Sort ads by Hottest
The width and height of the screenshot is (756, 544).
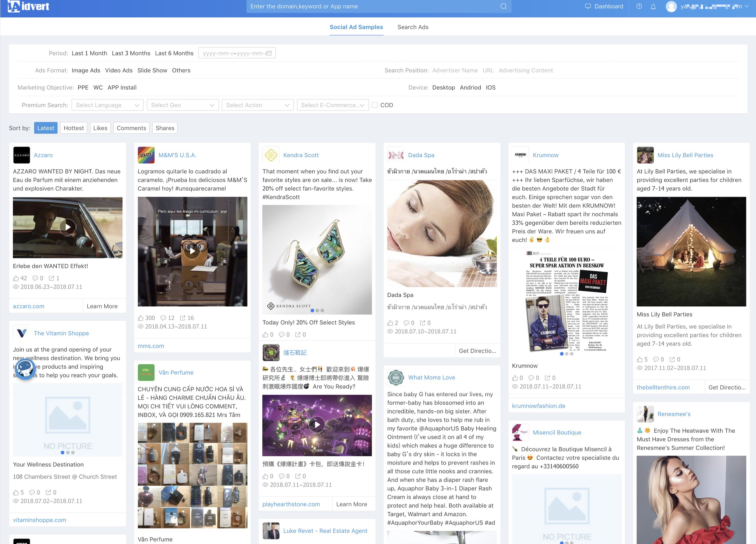pyautogui.click(x=74, y=128)
